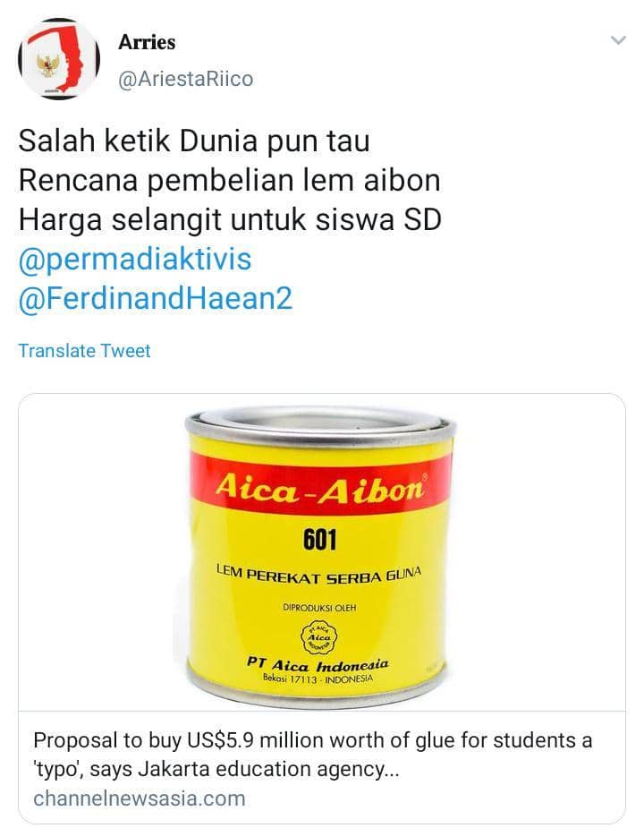644x828 pixels.
Task: Visit the @AriestaRiico handle
Action: click(186, 79)
